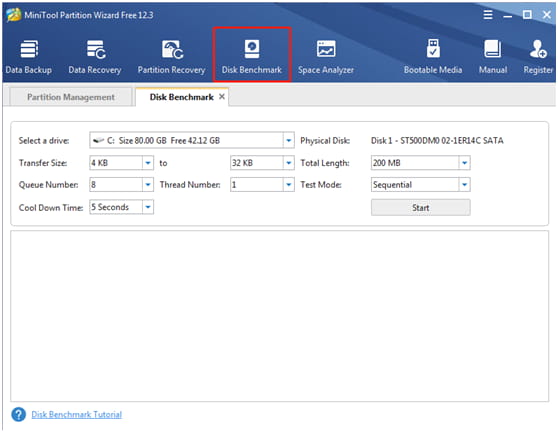Expand the Select a drive dropdown
The width and height of the screenshot is (558, 432).
[289, 141]
